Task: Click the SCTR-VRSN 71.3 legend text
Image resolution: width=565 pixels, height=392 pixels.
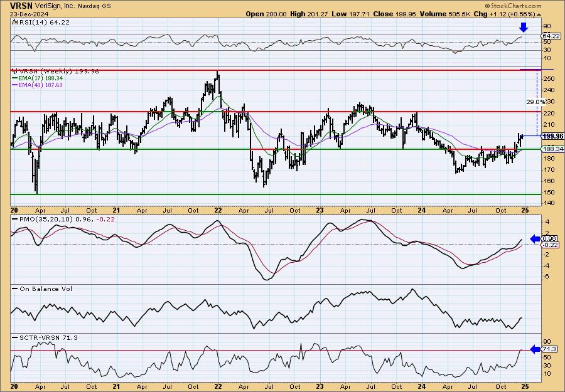Action: [x=48, y=337]
